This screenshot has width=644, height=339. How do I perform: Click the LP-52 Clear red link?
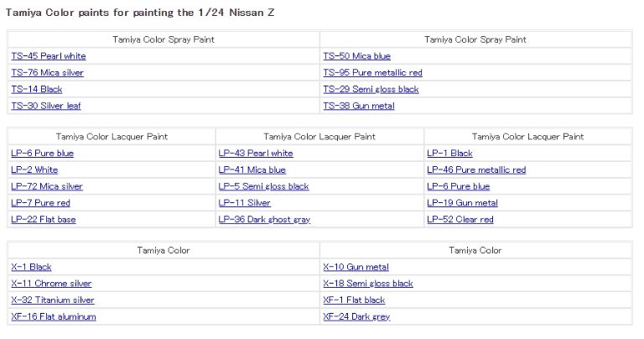point(460,220)
